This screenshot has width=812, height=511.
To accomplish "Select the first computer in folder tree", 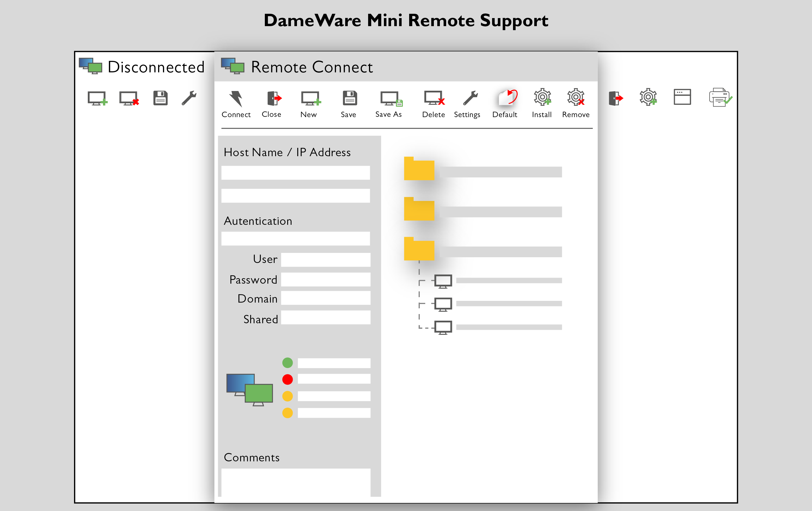I will [x=443, y=282].
